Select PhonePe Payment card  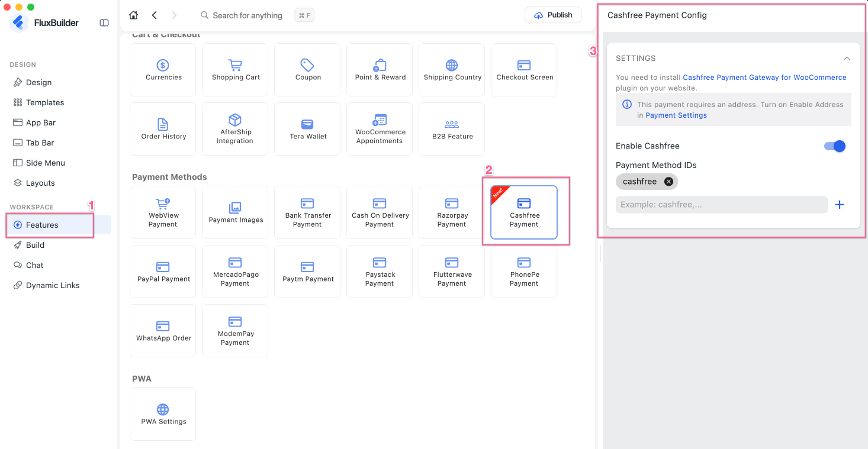point(524,272)
